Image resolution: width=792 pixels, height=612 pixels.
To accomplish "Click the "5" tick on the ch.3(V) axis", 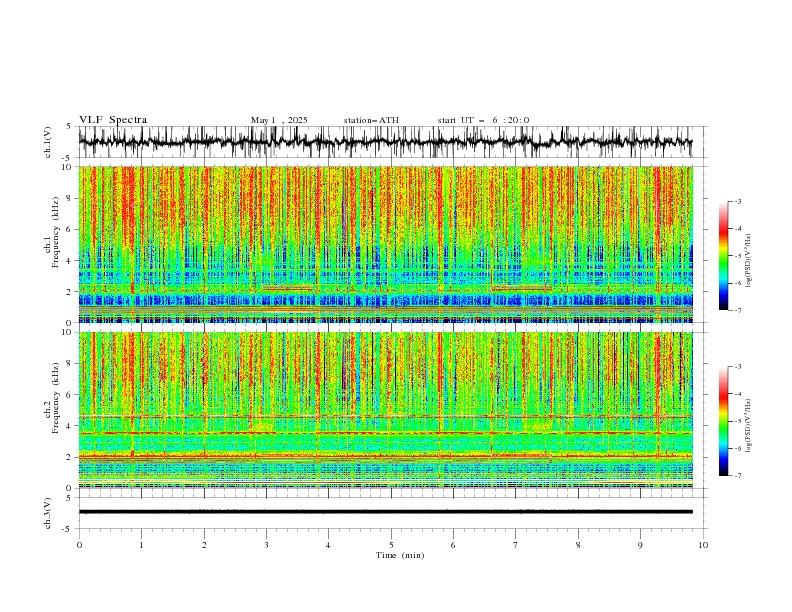I will click(x=68, y=498).
